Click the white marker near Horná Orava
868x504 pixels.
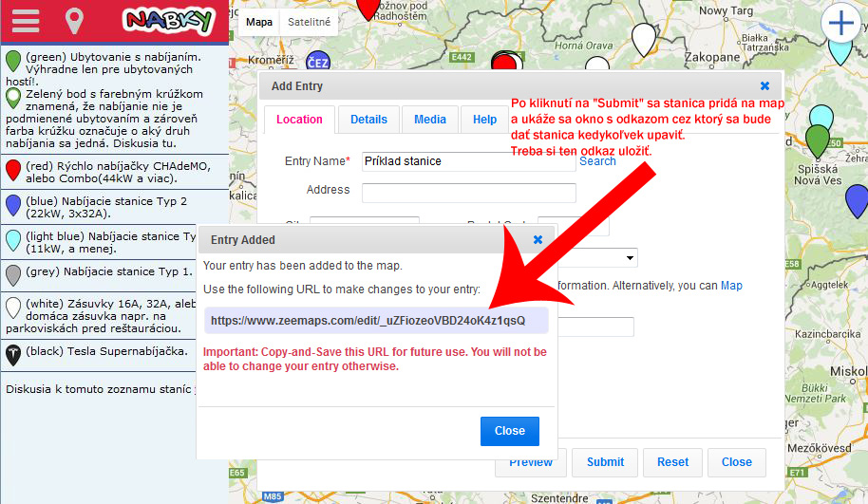coord(643,39)
